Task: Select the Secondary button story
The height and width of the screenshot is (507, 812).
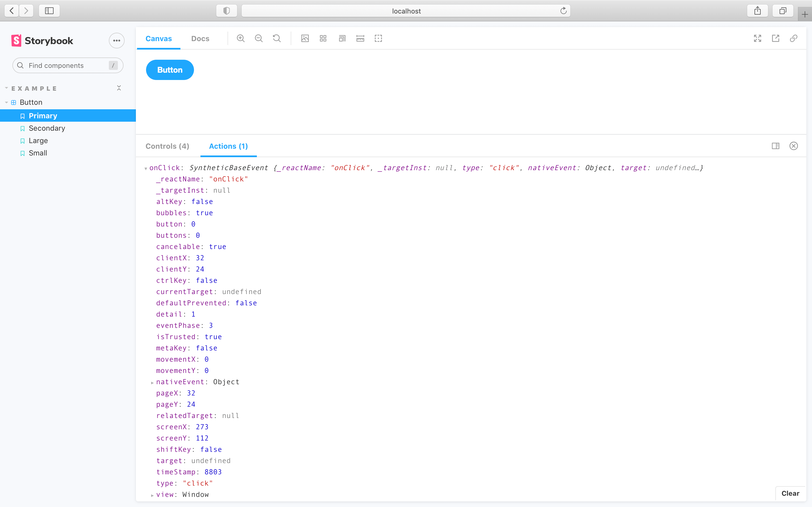Action: [46, 128]
